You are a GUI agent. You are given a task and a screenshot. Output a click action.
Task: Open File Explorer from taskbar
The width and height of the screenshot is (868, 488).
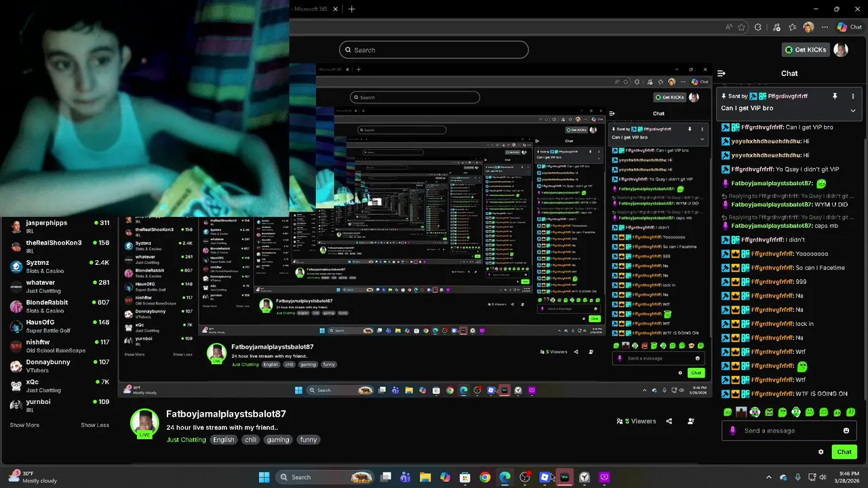[425, 477]
